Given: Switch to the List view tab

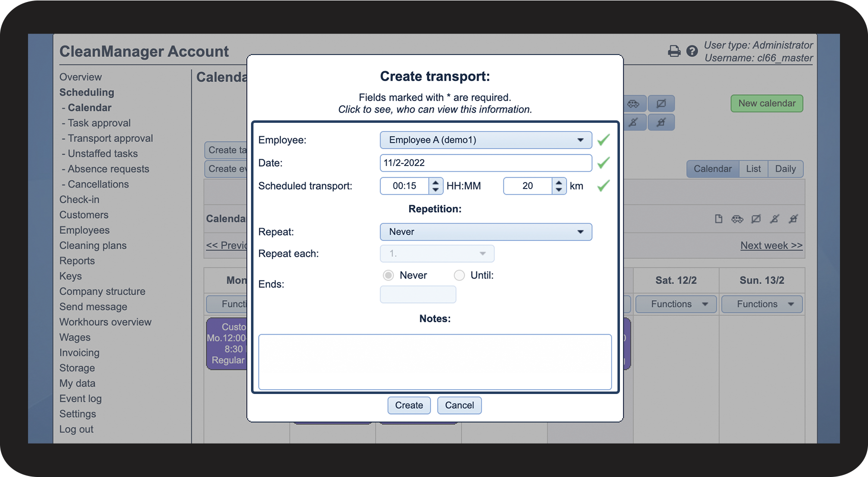Looking at the screenshot, I should point(754,169).
